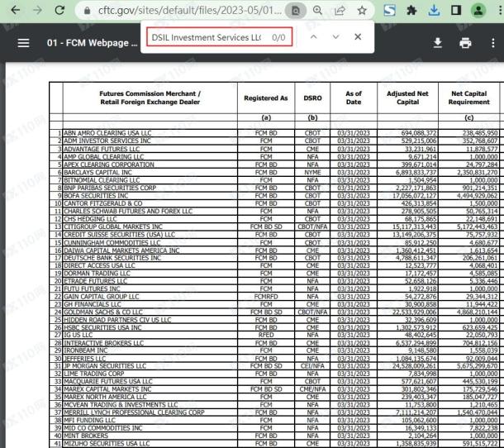Viewport: 504px width, 448px height.
Task: Select row 'GOLDMAN SACHS & CO LLC'
Action: 274,312
